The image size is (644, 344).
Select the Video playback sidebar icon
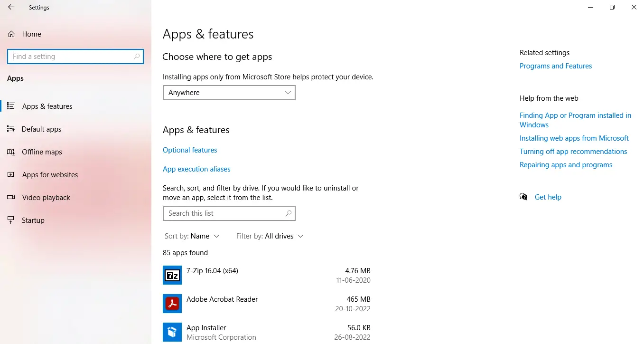[11, 197]
